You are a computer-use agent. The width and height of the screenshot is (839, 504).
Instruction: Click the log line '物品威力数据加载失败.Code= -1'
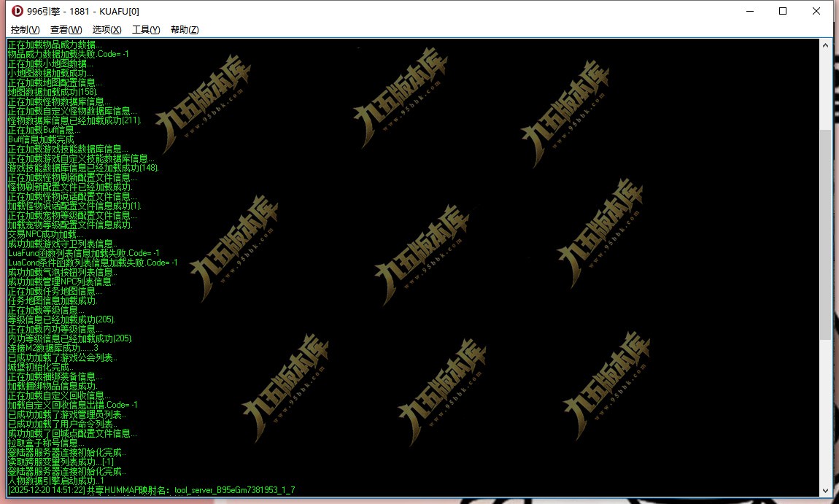click(69, 54)
